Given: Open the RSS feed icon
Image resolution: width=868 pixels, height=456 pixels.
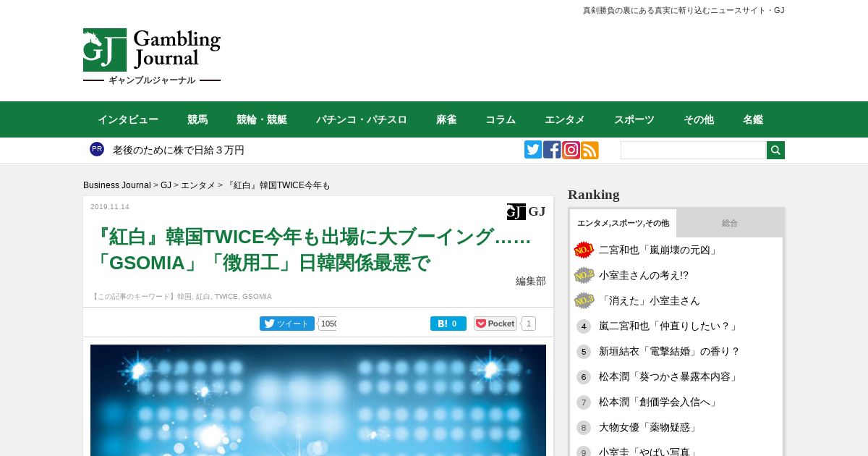Looking at the screenshot, I should (x=590, y=150).
